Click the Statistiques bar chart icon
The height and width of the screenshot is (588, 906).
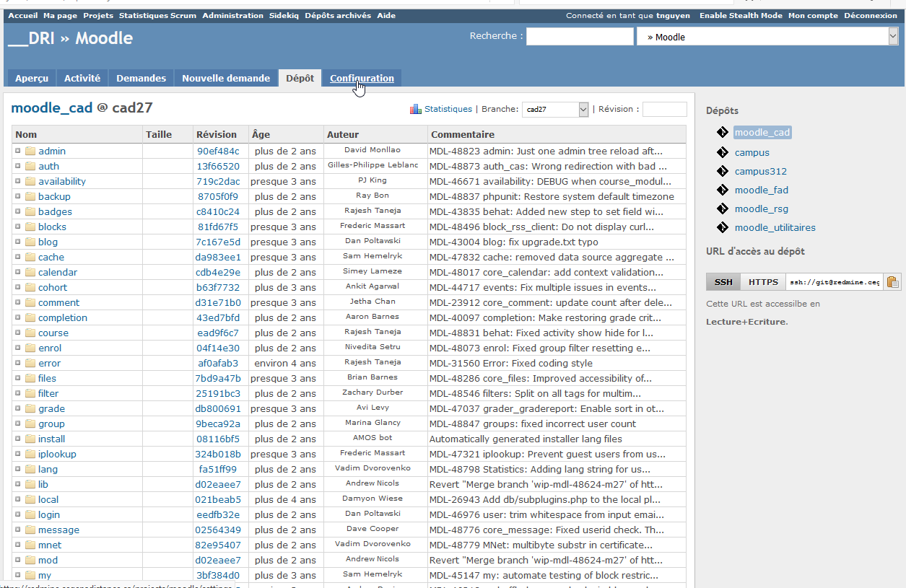tap(415, 109)
